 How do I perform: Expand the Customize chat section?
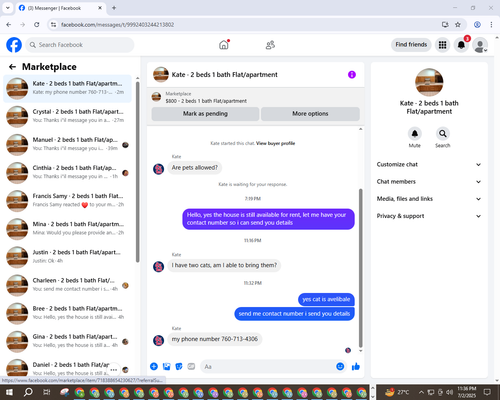tap(429, 164)
